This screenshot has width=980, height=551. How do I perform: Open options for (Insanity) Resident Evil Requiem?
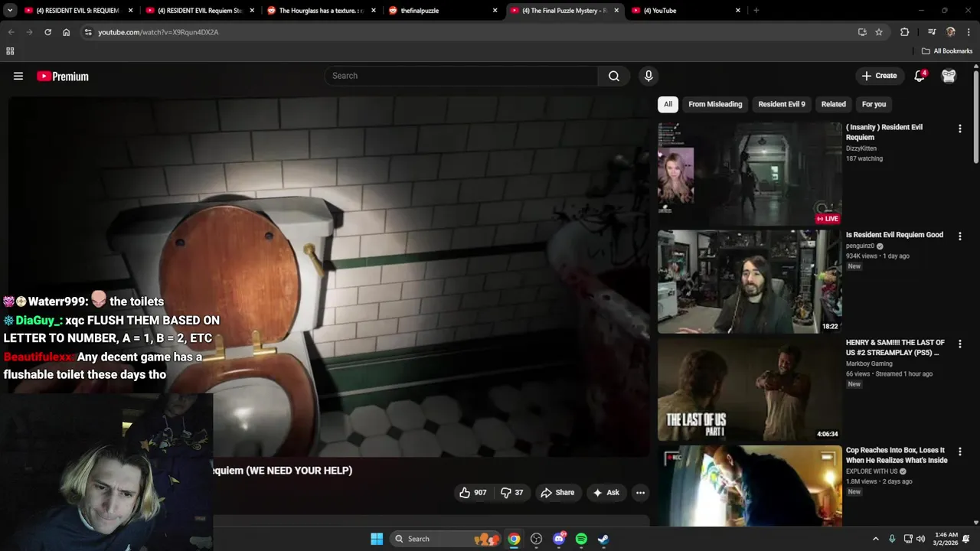tap(959, 129)
